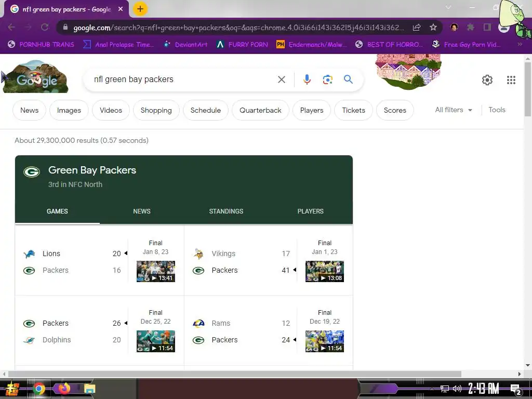Viewport: 532px width, 399px height.
Task: Play the Vikings vs Packers 13:08 highlight
Action: tap(325, 271)
